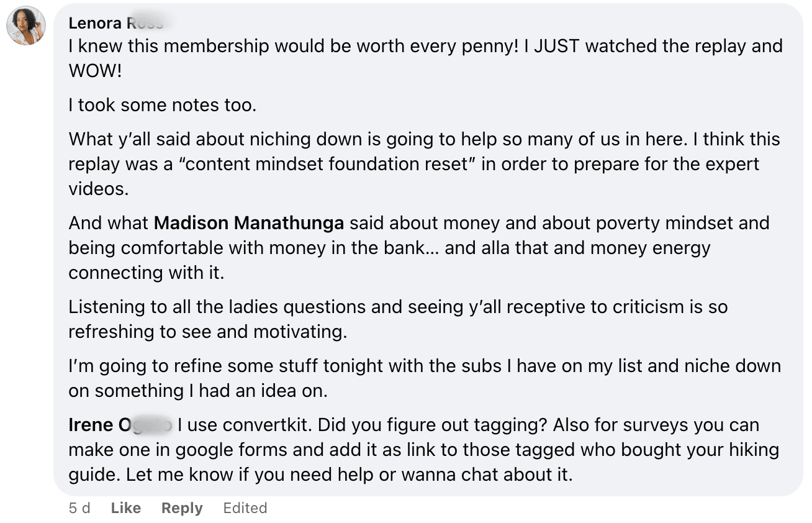Click the '5 d' timestamp

(79, 508)
